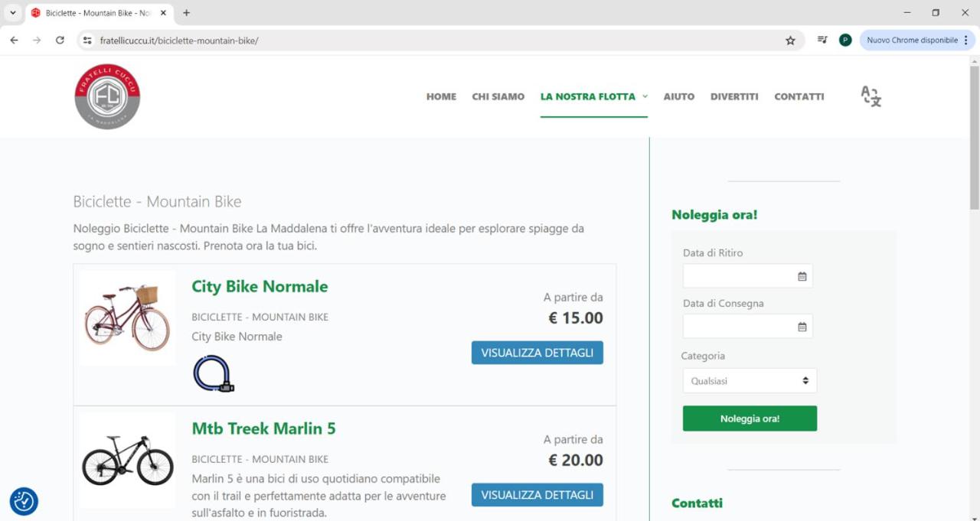Open calendar icon for Data di Ritiro

802,276
